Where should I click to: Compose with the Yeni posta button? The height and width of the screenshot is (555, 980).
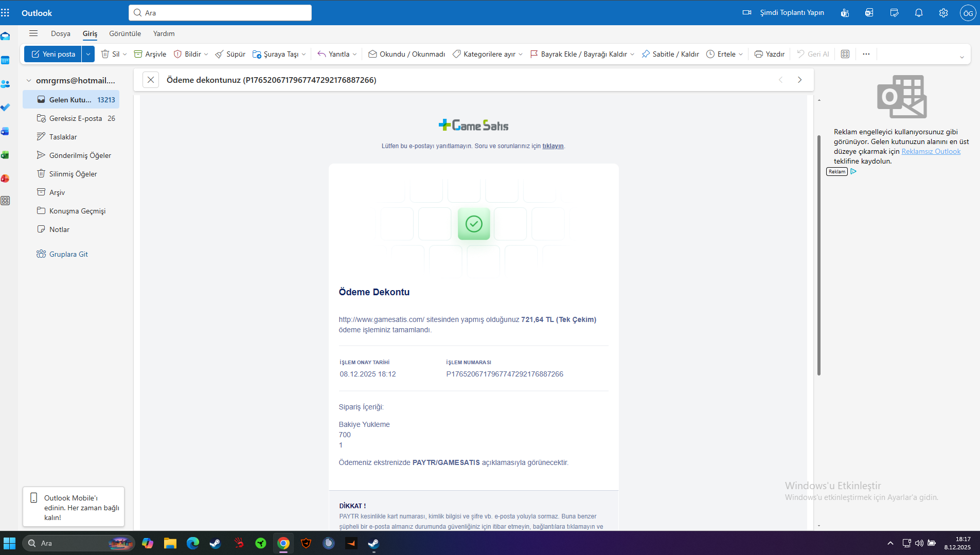pos(53,54)
